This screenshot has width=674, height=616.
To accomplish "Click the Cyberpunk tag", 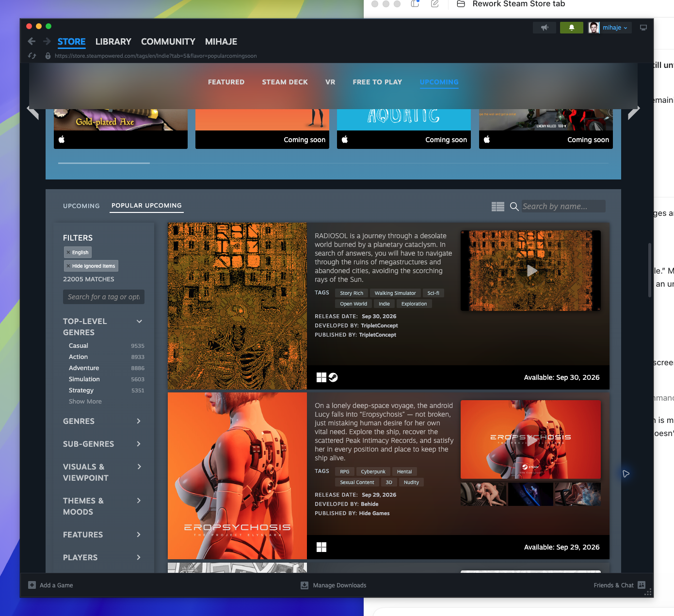I will point(373,471).
